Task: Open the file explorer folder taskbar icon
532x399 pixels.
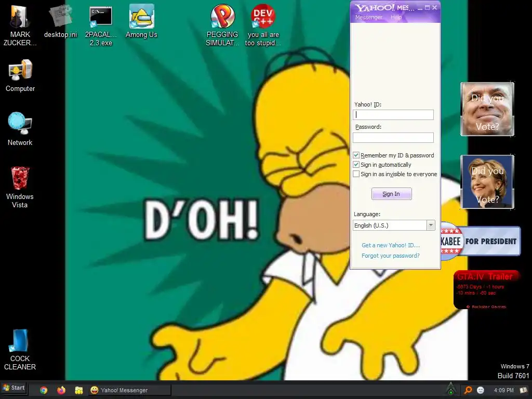Action: [x=79, y=390]
